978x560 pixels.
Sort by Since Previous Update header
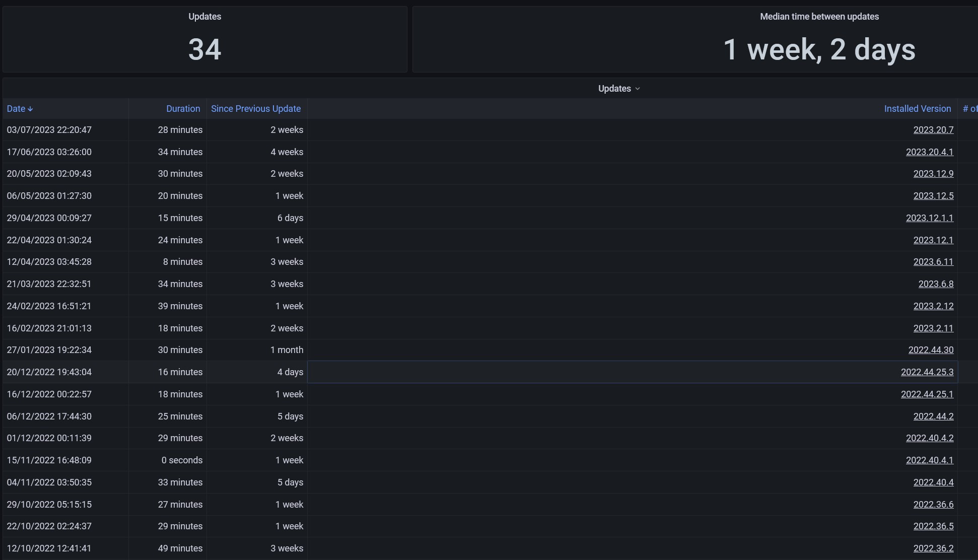coord(255,109)
